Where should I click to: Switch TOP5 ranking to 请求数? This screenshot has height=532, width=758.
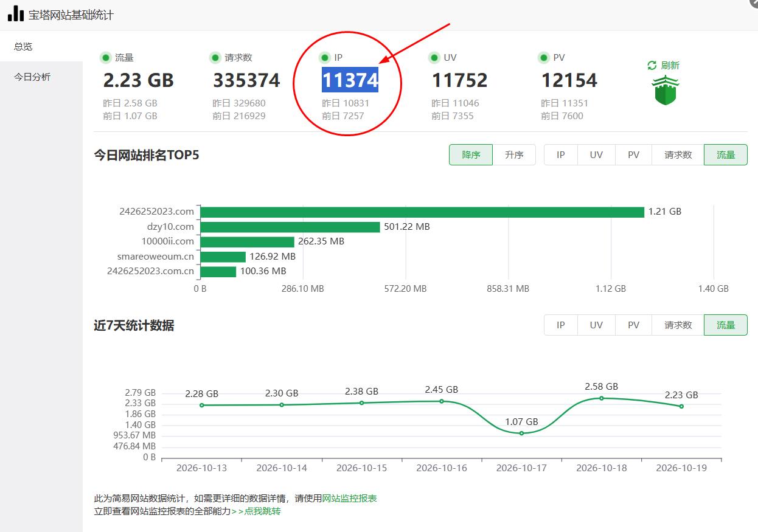point(678,154)
